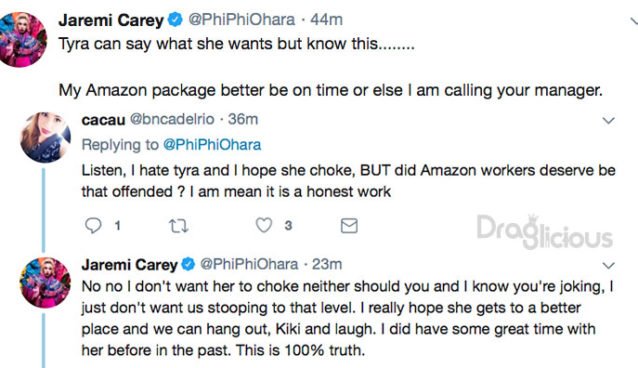Viewport: 638px width, 368px height.
Task: Open the chevron menu on cacau's tweet
Action: pos(608,120)
